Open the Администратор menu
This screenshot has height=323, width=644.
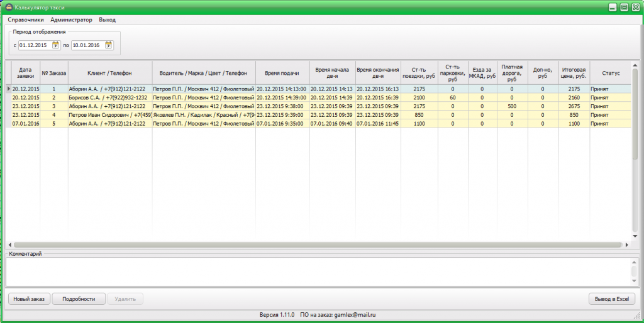[x=71, y=19]
